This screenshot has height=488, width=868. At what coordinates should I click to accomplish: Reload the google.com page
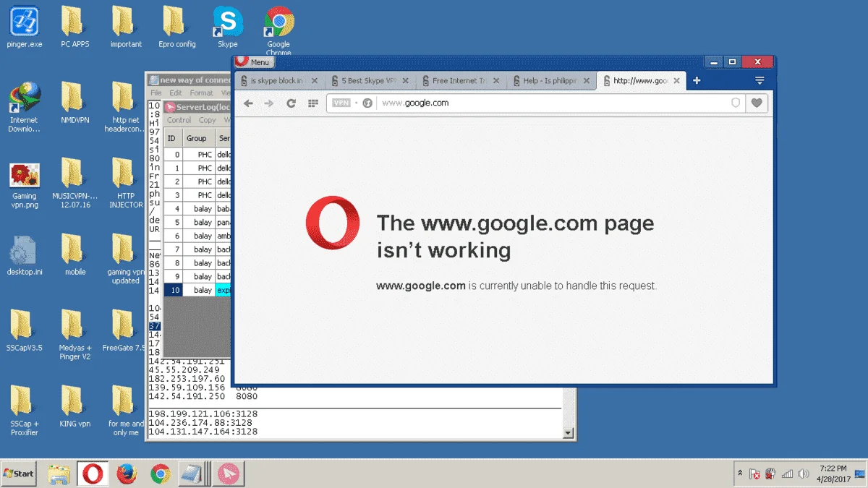pyautogui.click(x=291, y=103)
